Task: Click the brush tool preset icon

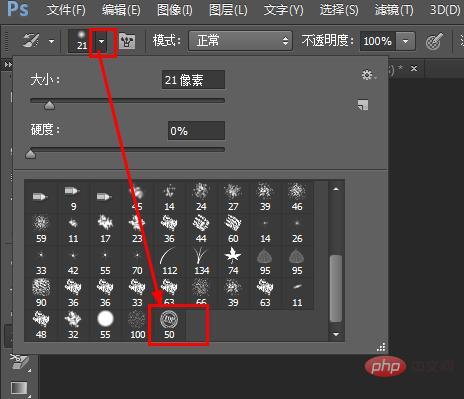Action: 31,41
